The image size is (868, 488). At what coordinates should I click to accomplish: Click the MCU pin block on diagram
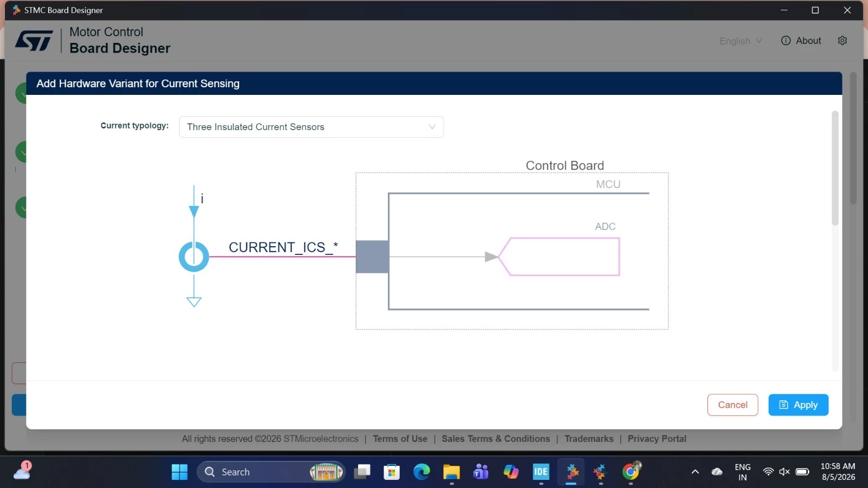[x=372, y=256]
